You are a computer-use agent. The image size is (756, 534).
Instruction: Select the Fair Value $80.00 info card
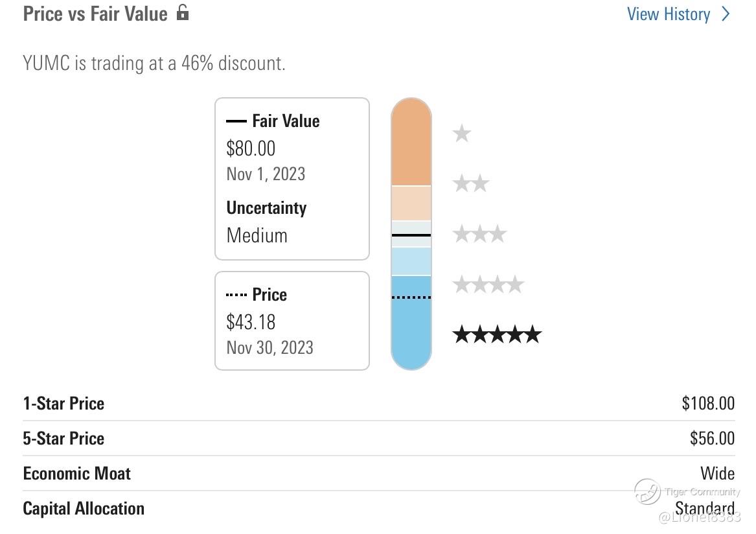[x=292, y=178]
